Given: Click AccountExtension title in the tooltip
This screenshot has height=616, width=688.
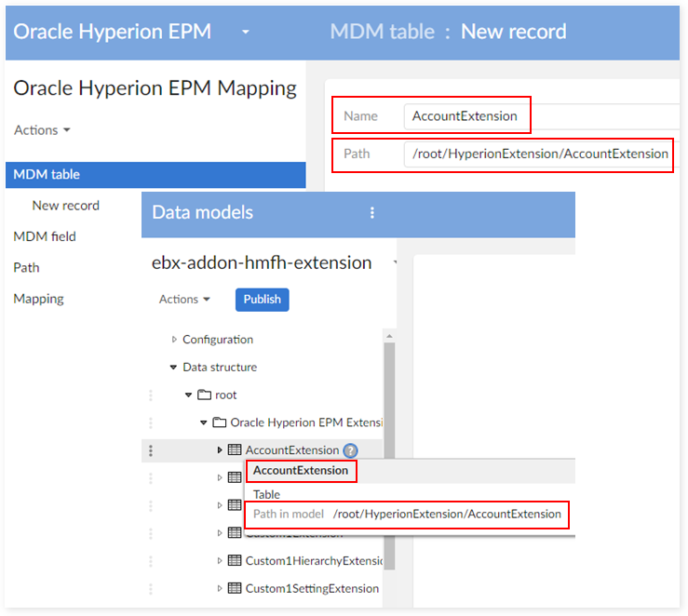Looking at the screenshot, I should (301, 471).
